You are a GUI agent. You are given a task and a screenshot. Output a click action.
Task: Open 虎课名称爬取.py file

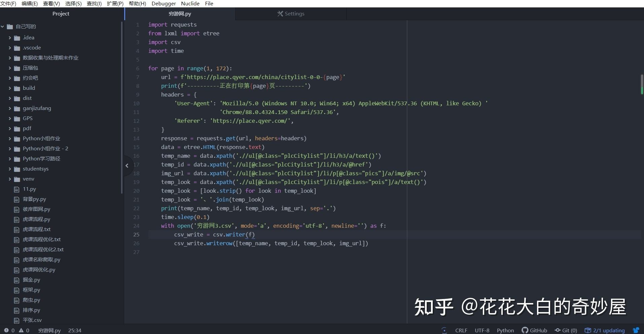tap(41, 260)
